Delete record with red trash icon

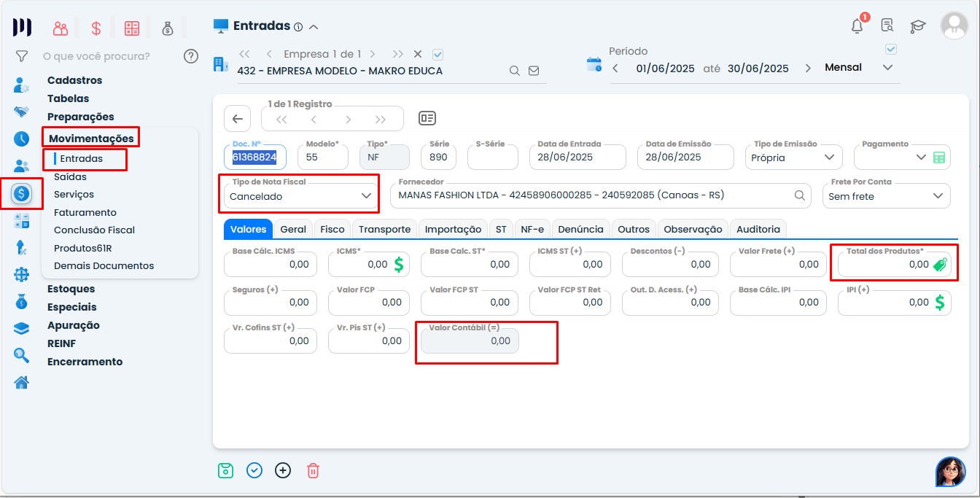[x=313, y=470]
